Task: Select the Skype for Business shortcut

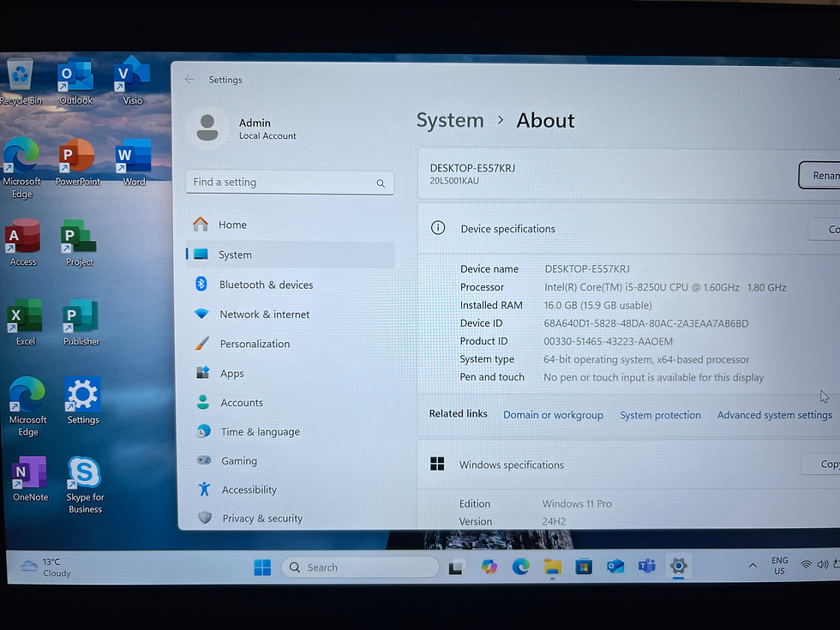Action: click(x=85, y=485)
